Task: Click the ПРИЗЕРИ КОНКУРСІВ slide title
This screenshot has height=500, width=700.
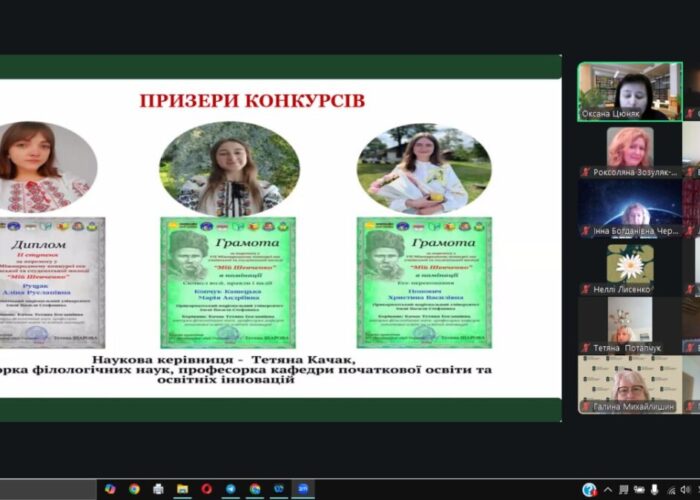Action: (251, 101)
